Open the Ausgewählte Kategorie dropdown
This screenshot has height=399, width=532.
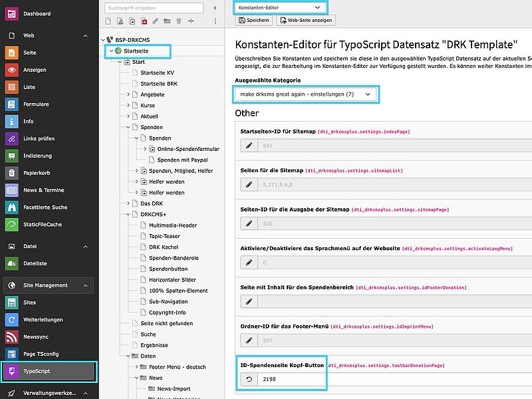pyautogui.click(x=307, y=94)
